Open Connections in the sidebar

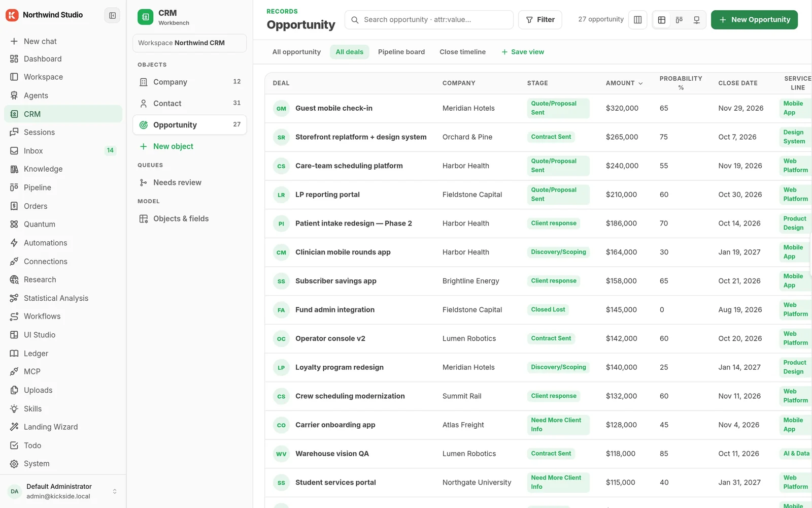[x=63, y=262]
